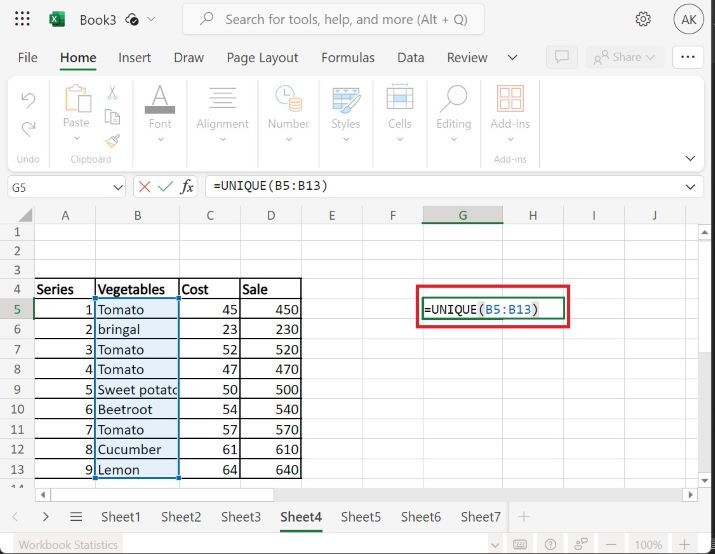Image resolution: width=715 pixels, height=554 pixels.
Task: Click the Undo arrow icon
Action: click(x=28, y=100)
